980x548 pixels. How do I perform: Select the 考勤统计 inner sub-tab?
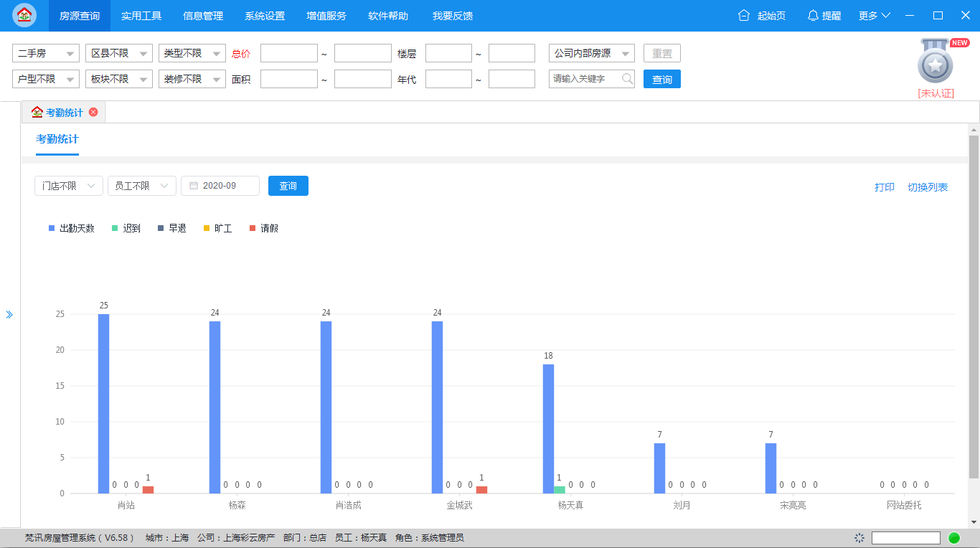click(57, 139)
